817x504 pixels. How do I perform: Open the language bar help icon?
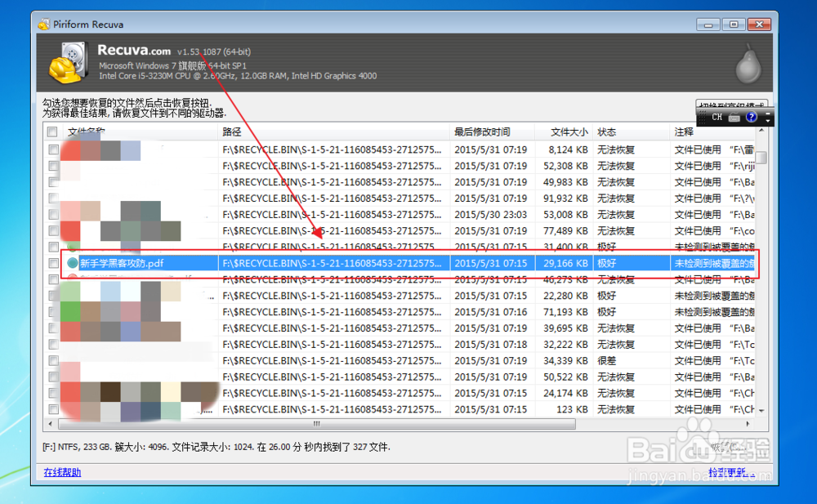pyautogui.click(x=751, y=118)
